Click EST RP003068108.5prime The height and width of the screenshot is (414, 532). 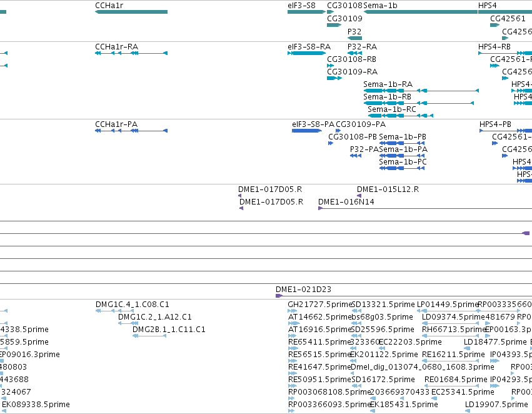[291, 399]
